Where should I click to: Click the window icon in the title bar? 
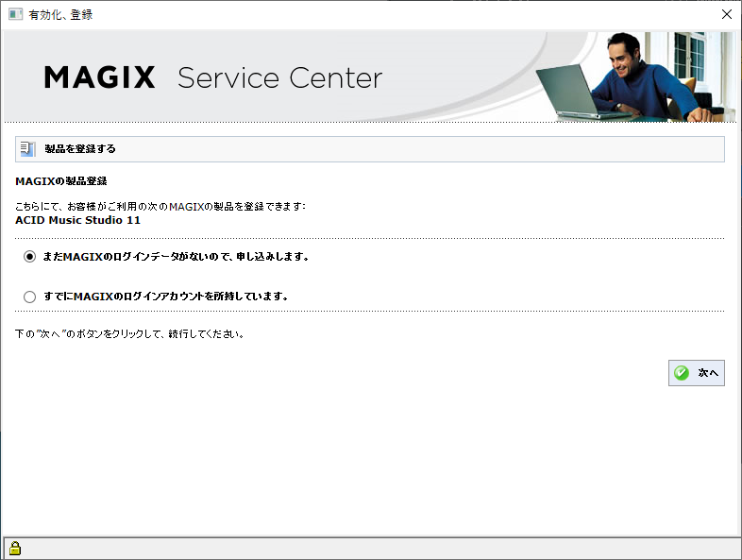click(x=15, y=14)
